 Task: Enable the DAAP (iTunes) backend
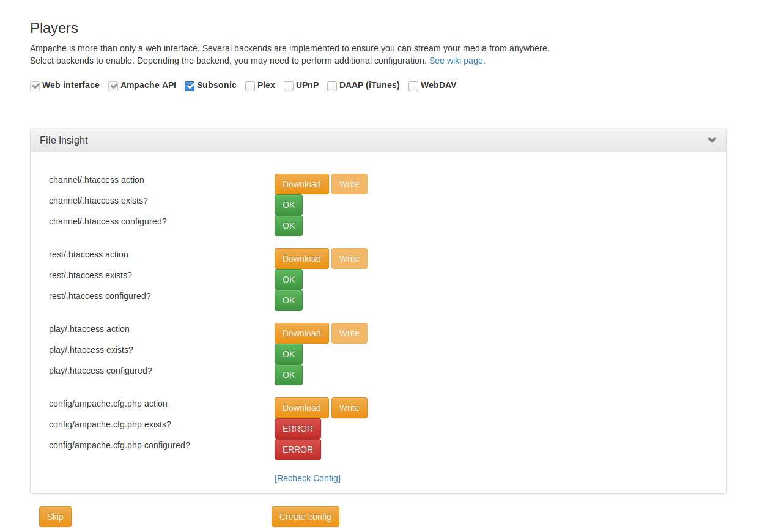[331, 86]
